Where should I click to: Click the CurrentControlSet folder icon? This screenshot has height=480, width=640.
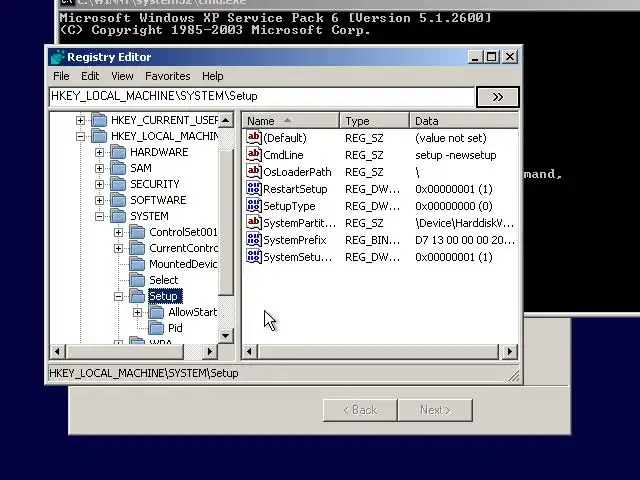138,248
